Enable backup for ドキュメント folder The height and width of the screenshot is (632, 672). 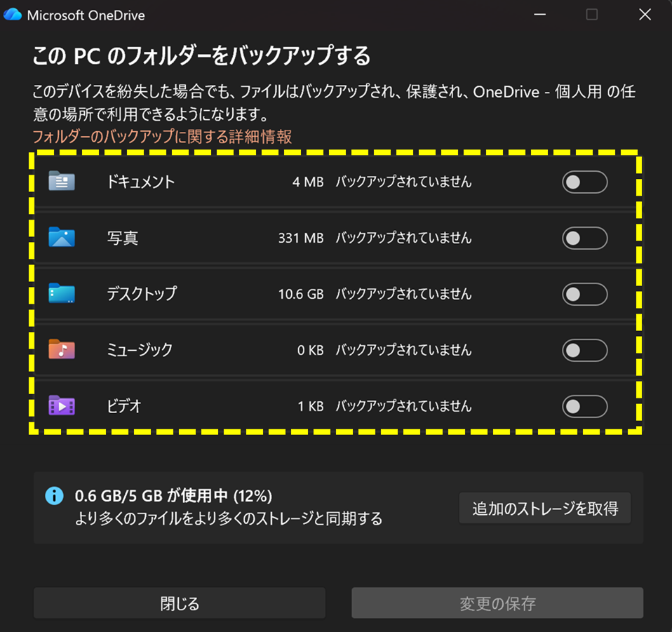pos(584,182)
